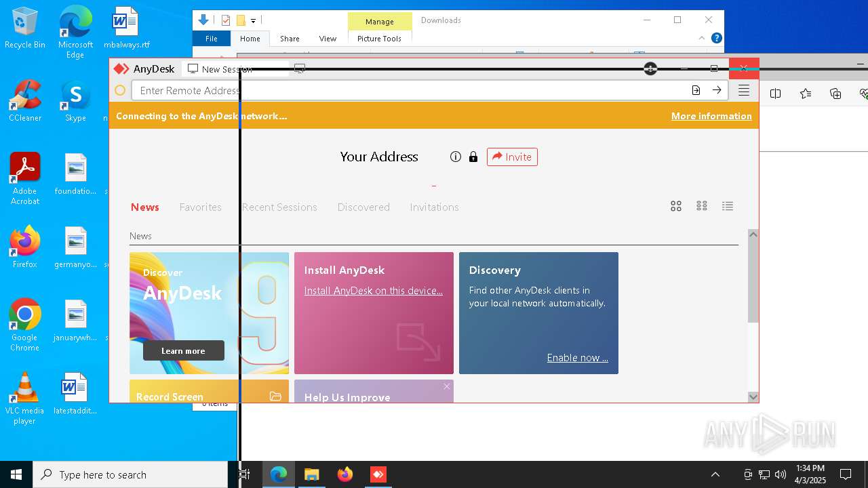This screenshot has height=488, width=868.
Task: Click the padlock icon beside Your Address
Action: pos(473,157)
